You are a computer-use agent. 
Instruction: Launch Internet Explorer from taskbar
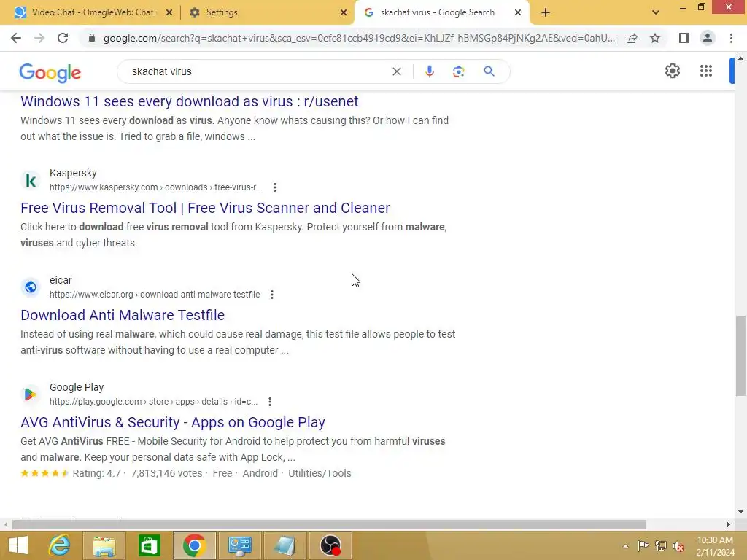point(60,545)
